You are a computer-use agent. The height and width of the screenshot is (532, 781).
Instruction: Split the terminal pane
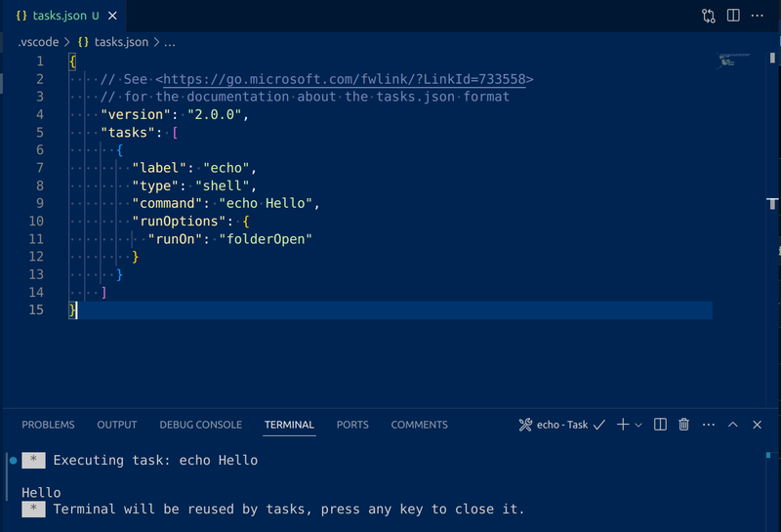(x=660, y=425)
